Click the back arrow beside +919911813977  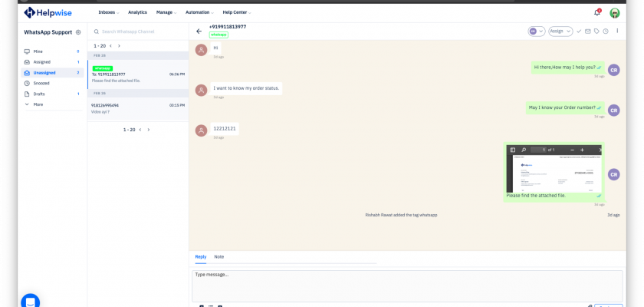pyautogui.click(x=199, y=31)
